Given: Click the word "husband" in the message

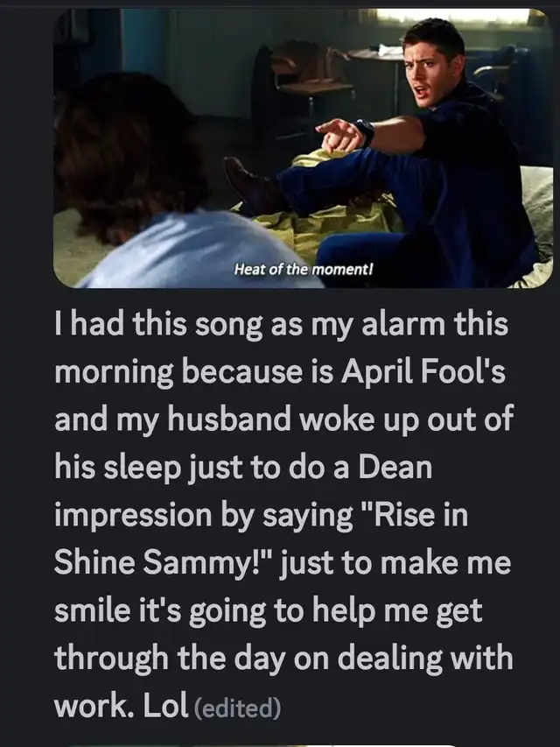Looking at the screenshot, I should coord(229,419).
